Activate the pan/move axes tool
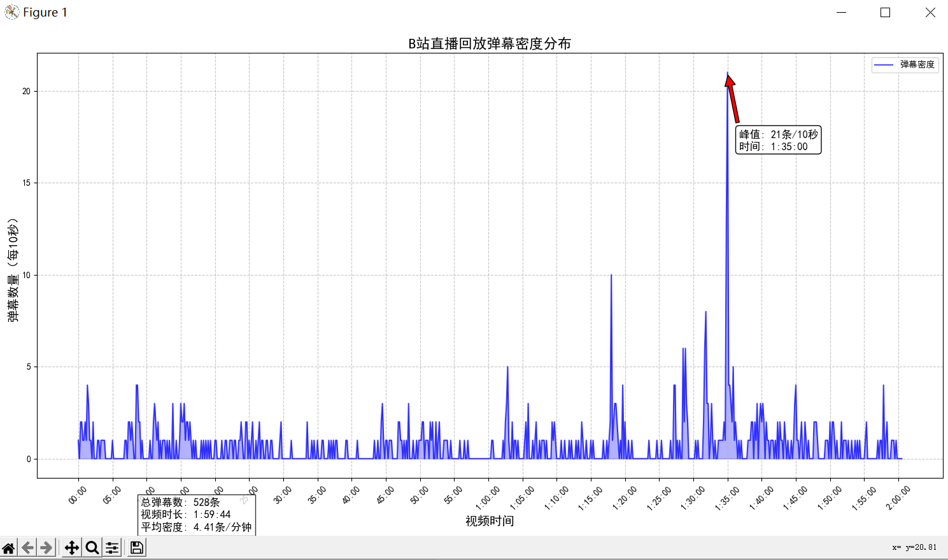The width and height of the screenshot is (948, 560). click(x=72, y=548)
